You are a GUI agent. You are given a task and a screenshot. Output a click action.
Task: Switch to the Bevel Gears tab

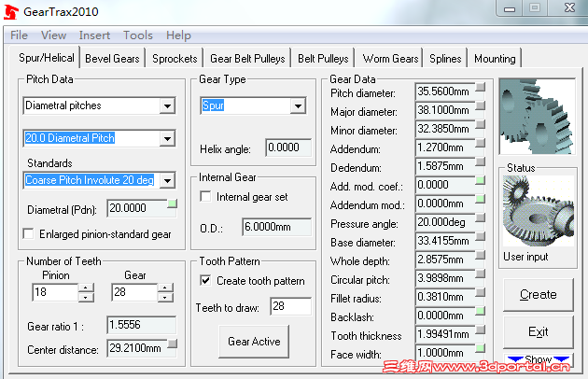pos(112,59)
